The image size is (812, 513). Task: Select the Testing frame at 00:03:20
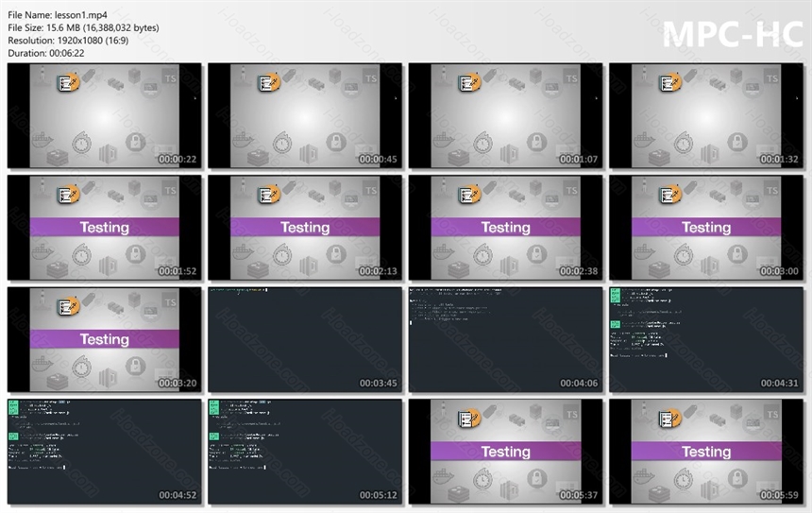coord(105,339)
